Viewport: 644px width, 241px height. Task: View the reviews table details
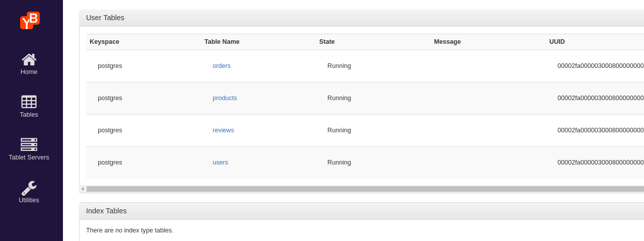(x=223, y=130)
